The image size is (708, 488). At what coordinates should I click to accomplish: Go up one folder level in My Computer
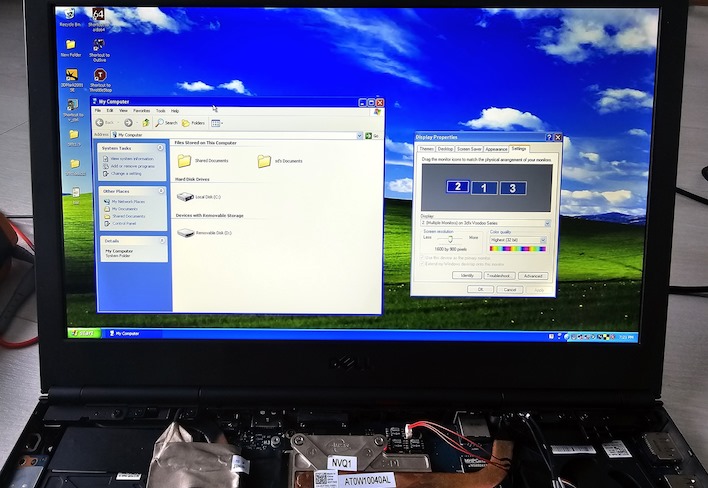[146, 122]
